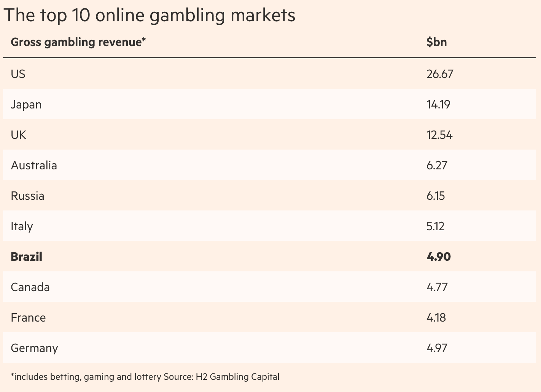This screenshot has height=392, width=541.
Task: Click the $bn column header
Action: tap(436, 42)
